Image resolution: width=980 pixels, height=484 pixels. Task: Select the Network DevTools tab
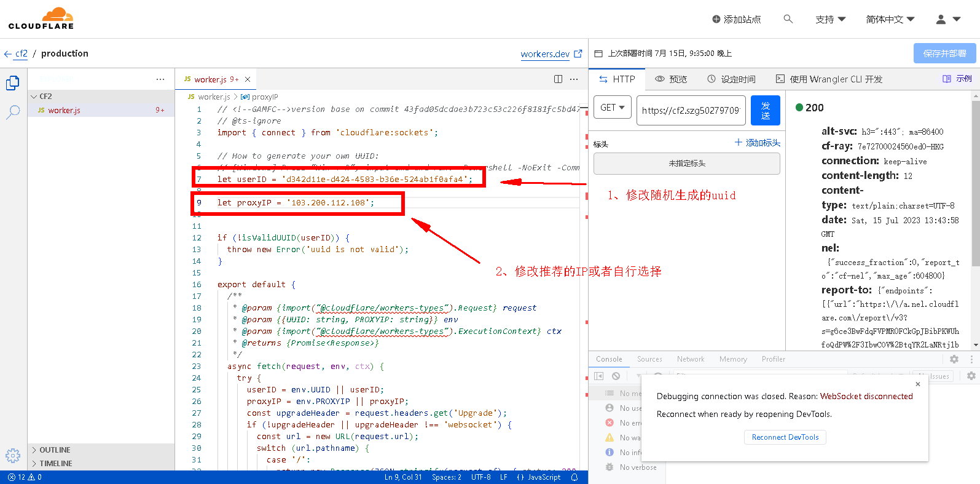(x=691, y=359)
